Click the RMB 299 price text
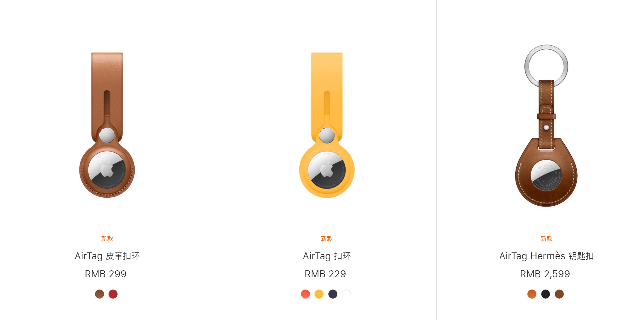644x320 pixels. (106, 274)
